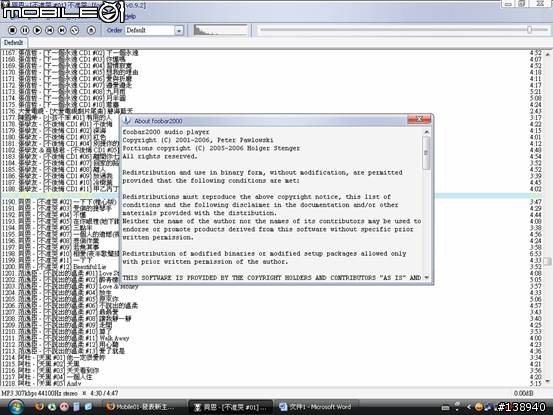This screenshot has width=553, height=415.
Task: Switch to the Mobile01 Firefox taskbar button
Action: tap(144, 407)
